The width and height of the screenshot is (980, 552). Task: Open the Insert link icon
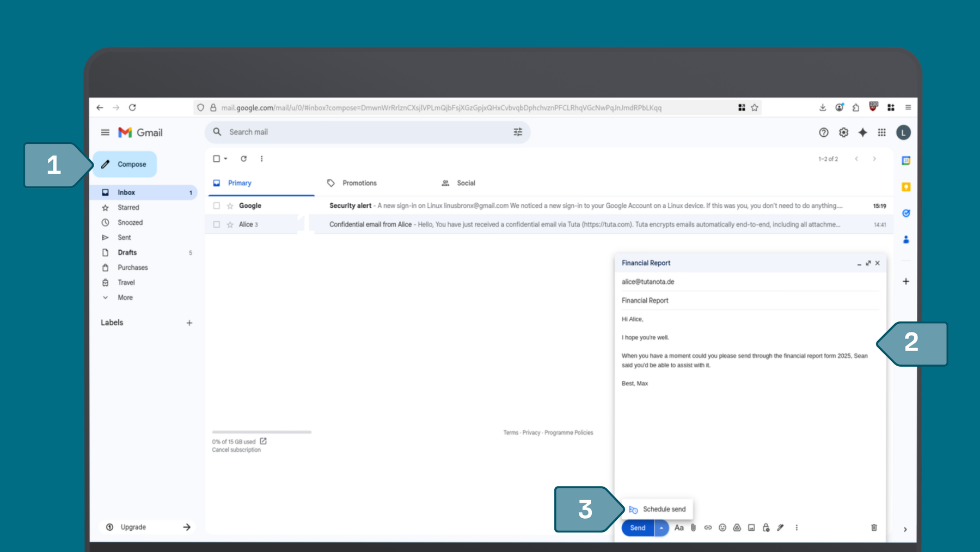(708, 527)
